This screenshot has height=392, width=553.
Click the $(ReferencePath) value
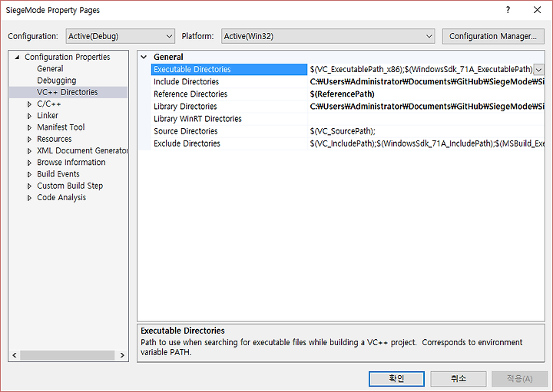click(342, 94)
